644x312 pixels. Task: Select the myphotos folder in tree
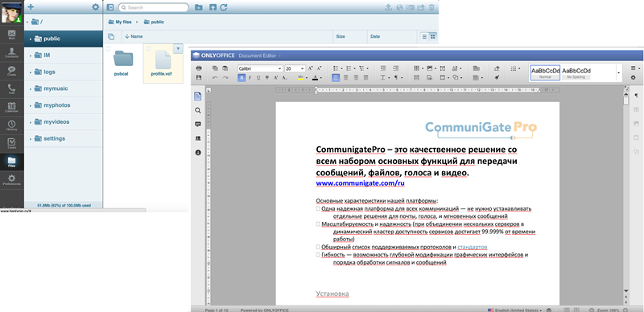64,105
